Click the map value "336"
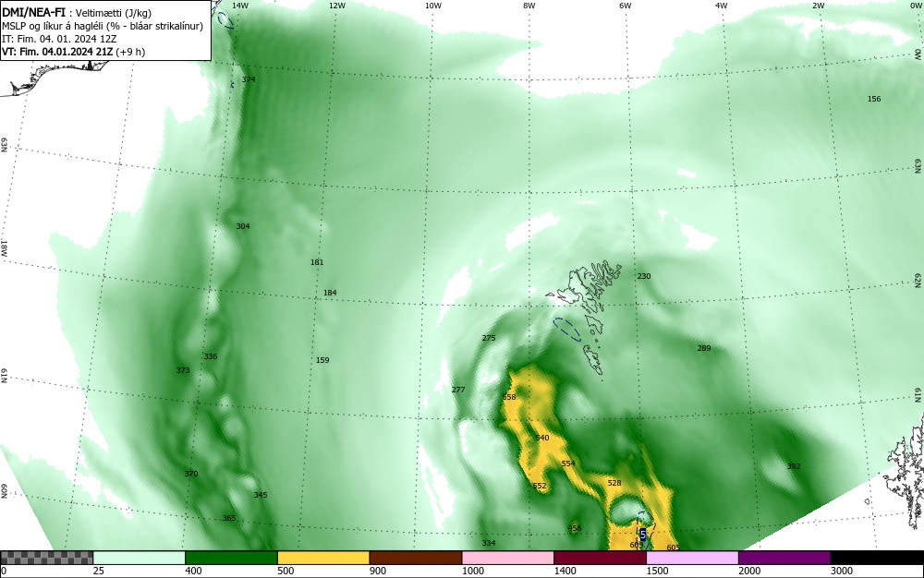 (211, 356)
